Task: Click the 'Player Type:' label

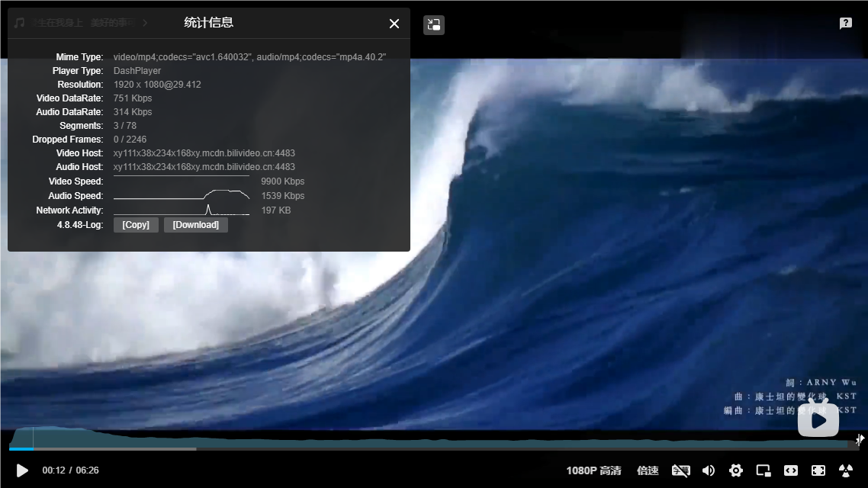Action: (78, 71)
